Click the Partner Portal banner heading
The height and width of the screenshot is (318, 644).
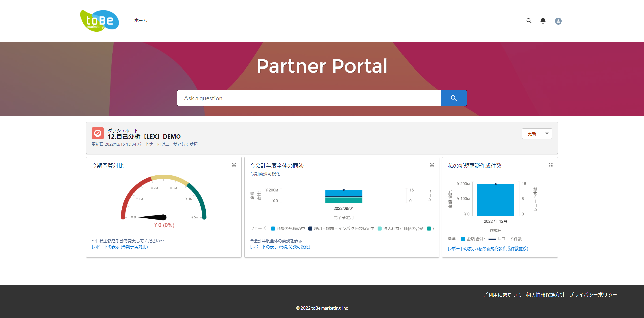[x=322, y=66]
